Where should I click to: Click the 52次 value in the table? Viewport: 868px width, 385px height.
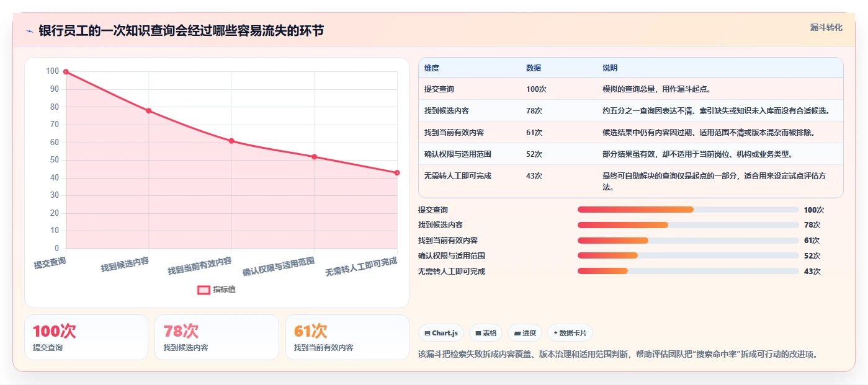coord(534,154)
